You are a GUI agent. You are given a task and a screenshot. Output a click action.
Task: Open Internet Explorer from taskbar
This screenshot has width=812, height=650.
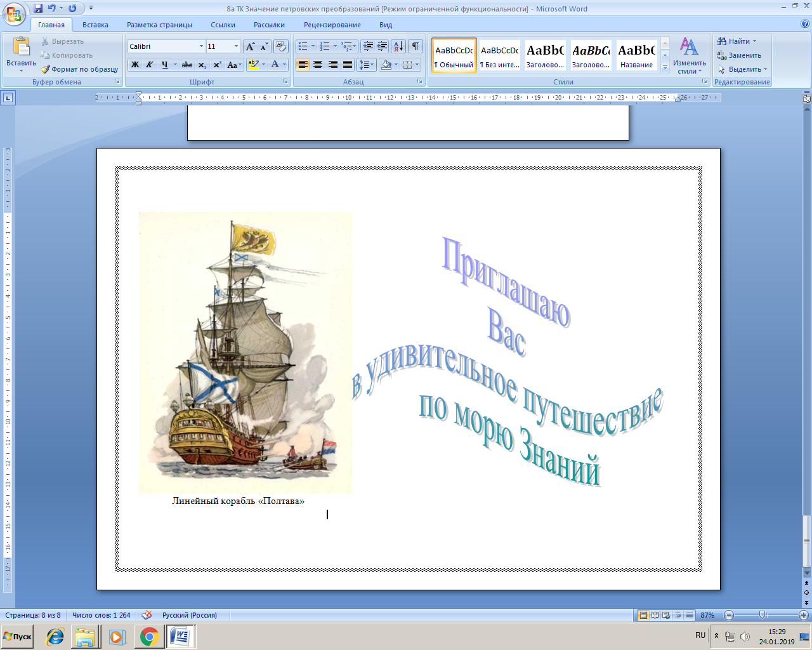click(55, 637)
